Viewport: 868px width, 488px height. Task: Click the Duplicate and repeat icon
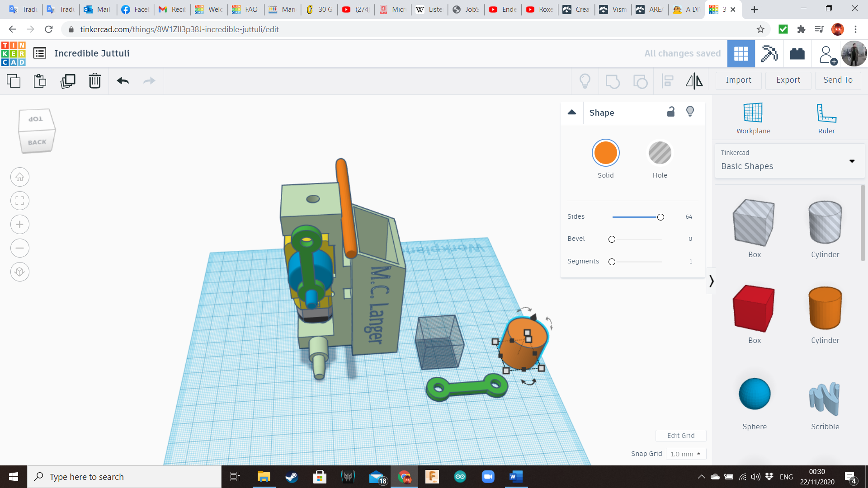point(68,81)
